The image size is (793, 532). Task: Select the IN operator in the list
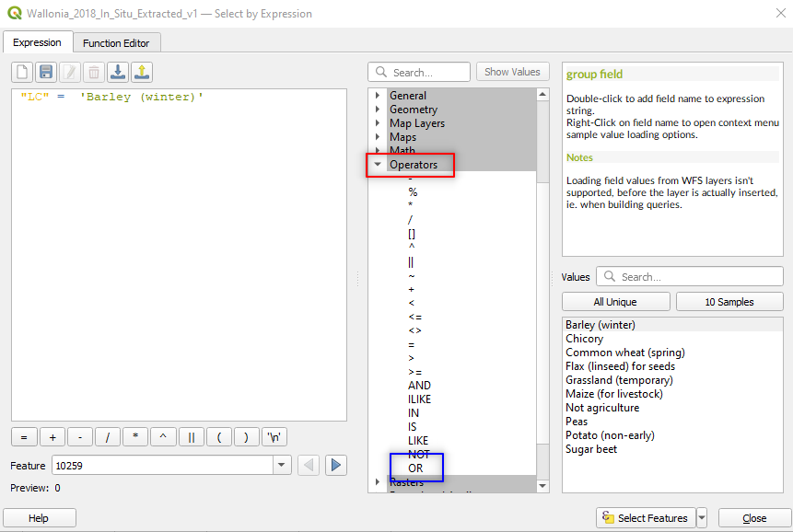(414, 412)
